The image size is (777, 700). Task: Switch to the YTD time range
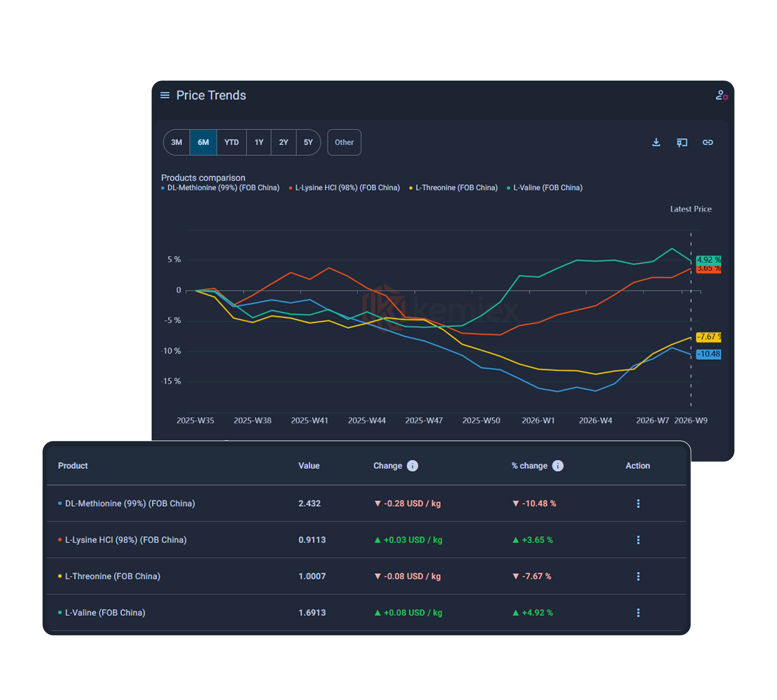pos(232,142)
